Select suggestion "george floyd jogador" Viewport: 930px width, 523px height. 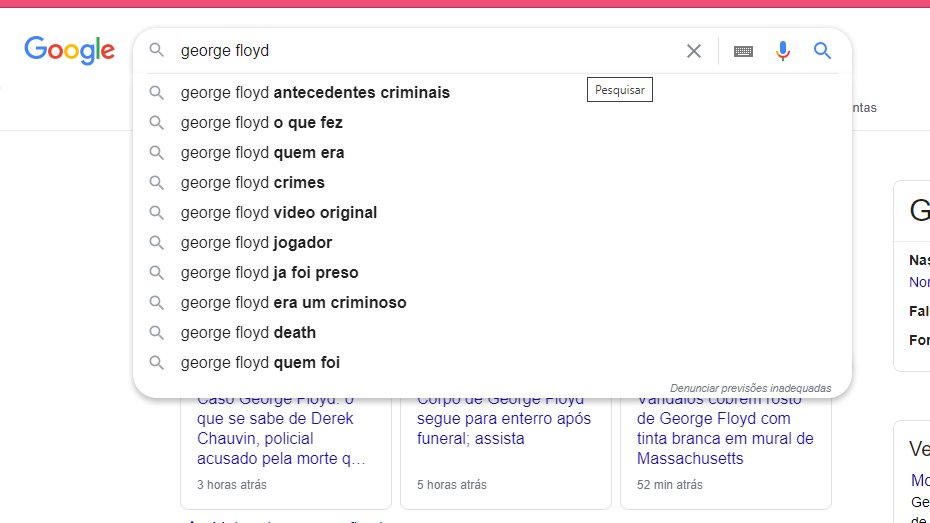point(492,243)
